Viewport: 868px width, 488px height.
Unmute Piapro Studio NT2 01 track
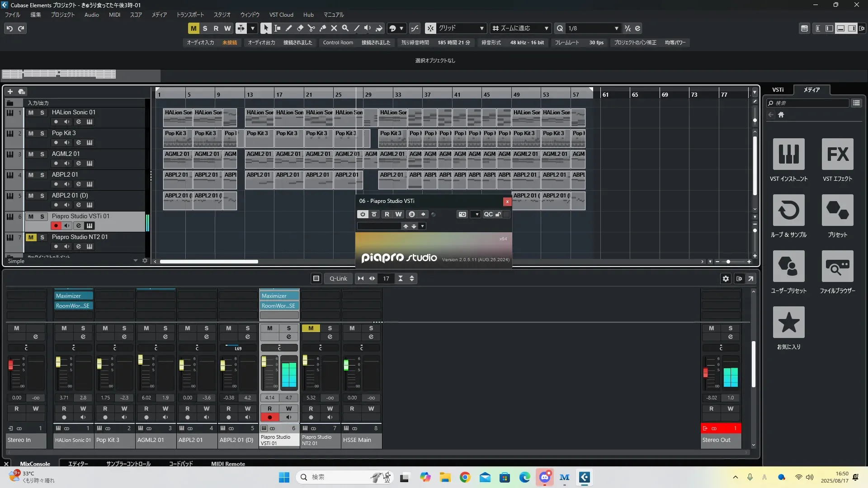click(31, 237)
